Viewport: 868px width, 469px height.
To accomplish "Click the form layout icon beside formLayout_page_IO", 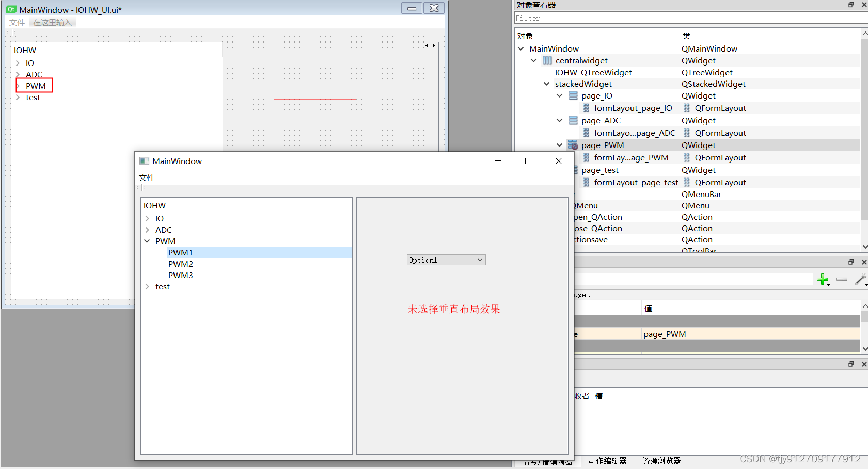I will (x=586, y=108).
